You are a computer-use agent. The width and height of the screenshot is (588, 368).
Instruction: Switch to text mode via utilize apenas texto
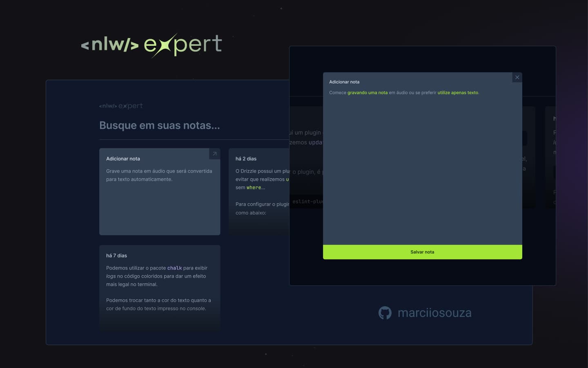coord(457,92)
